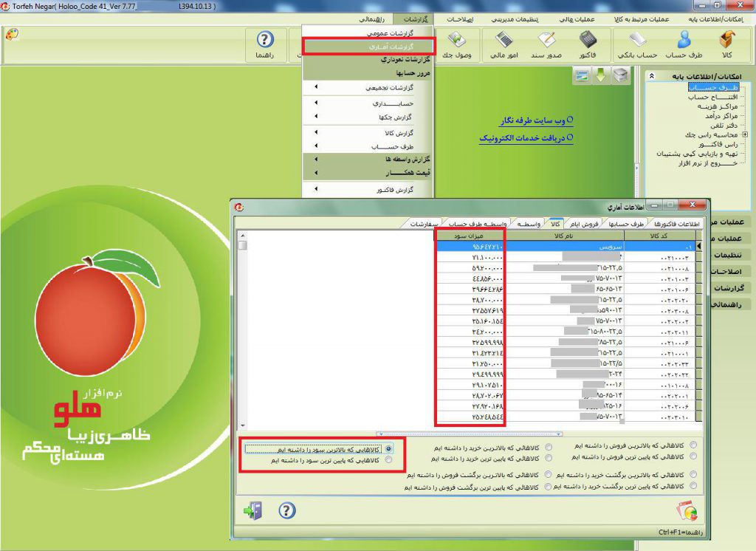This screenshot has height=551, width=756.
Task: Select خروج از نرم افزار tree item
Action: pyautogui.click(x=707, y=163)
